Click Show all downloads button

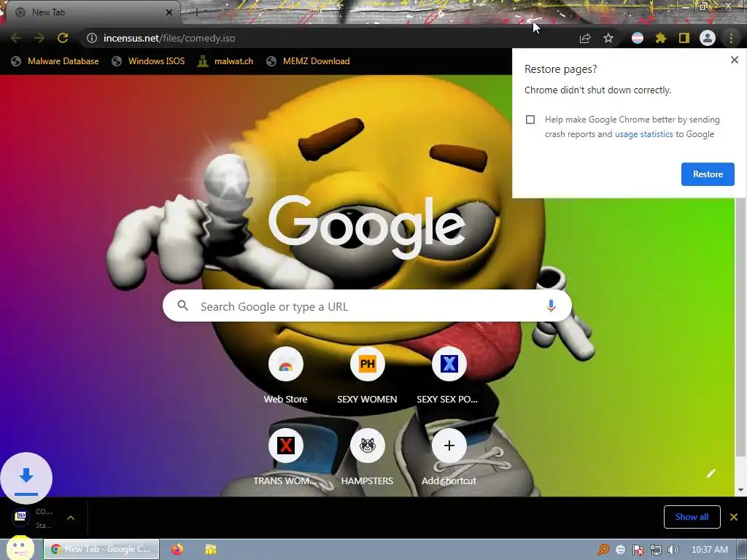coord(692,517)
